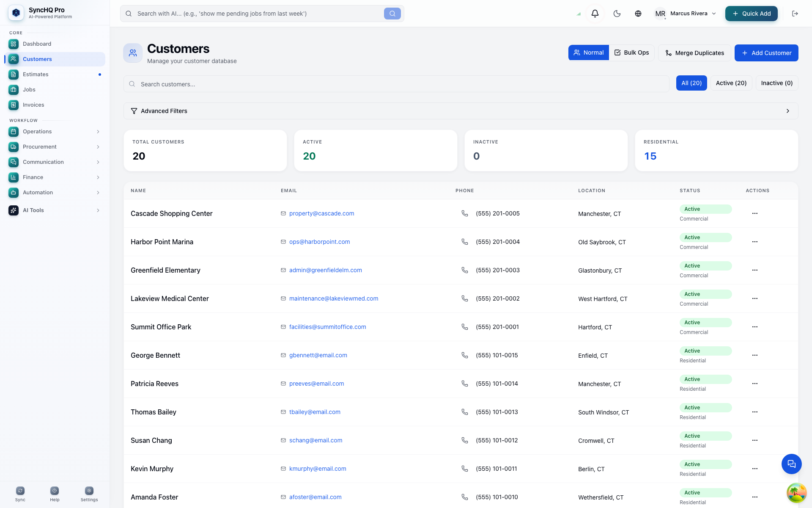
Task: Click the logout icon in header
Action: click(795, 14)
